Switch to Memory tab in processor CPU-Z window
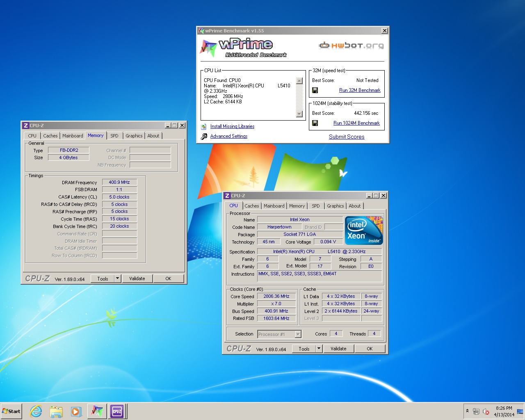Screen dimensions: 525x420 (297, 206)
